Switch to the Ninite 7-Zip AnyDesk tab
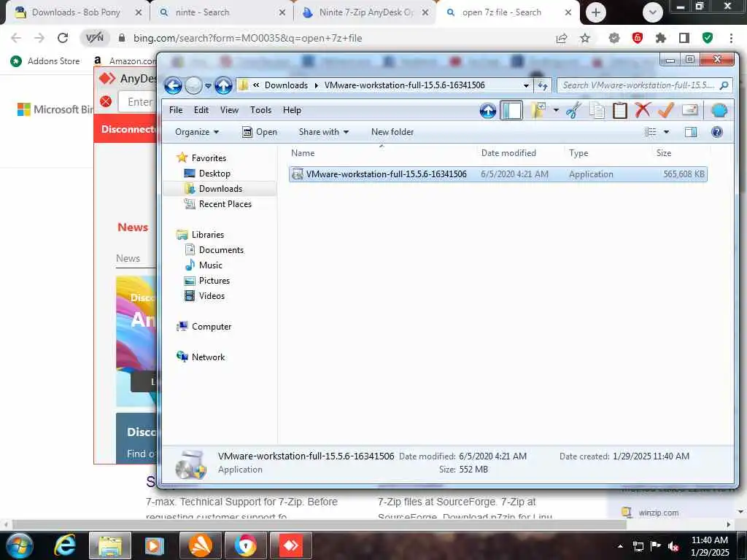This screenshot has height=560, width=747. (365, 12)
